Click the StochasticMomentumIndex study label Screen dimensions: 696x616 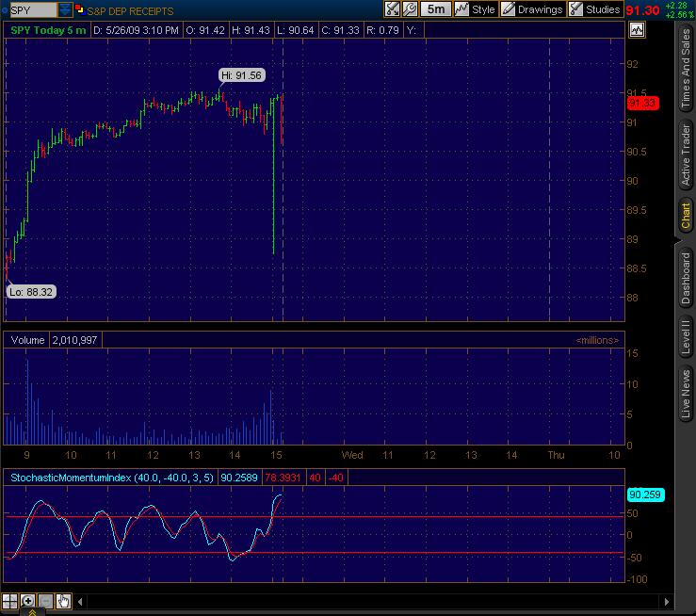click(x=112, y=478)
